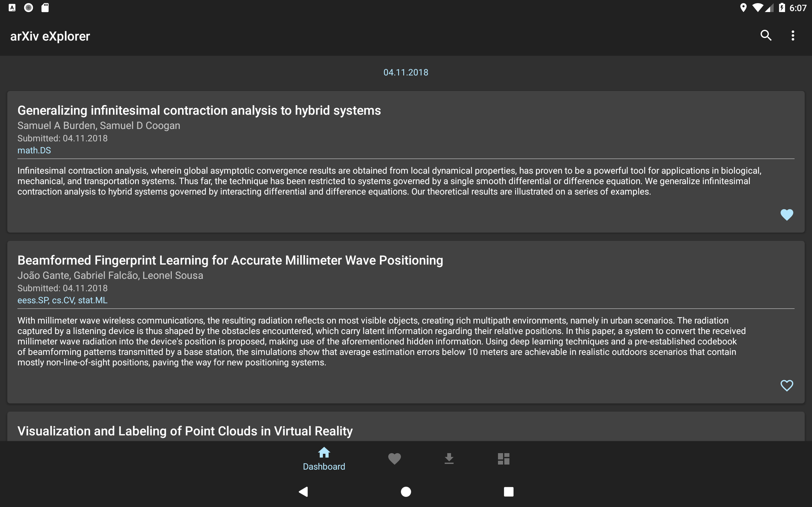Screen dimensions: 812x507
Task: Tap the battery status icon
Action: point(782,8)
